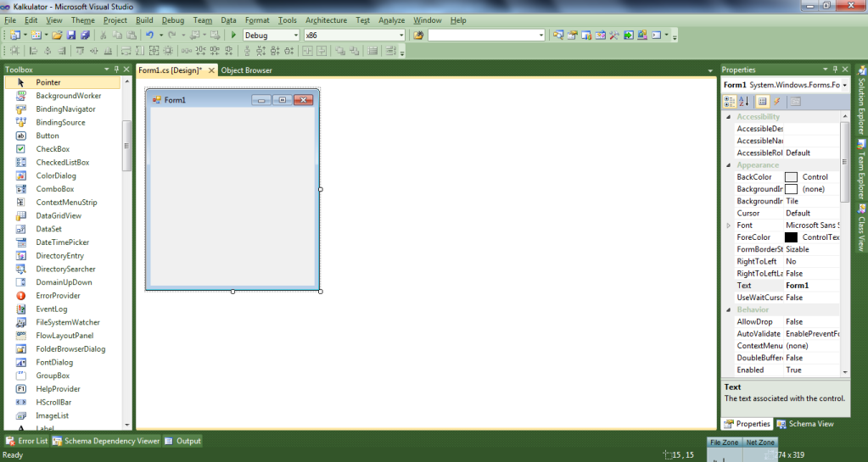Open the Debug menu

click(173, 19)
